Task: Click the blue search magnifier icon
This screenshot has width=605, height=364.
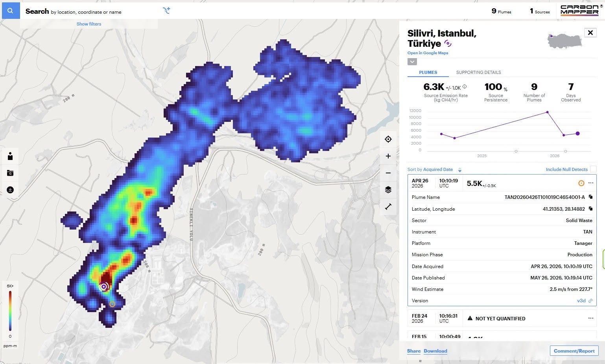Action: 11,11
